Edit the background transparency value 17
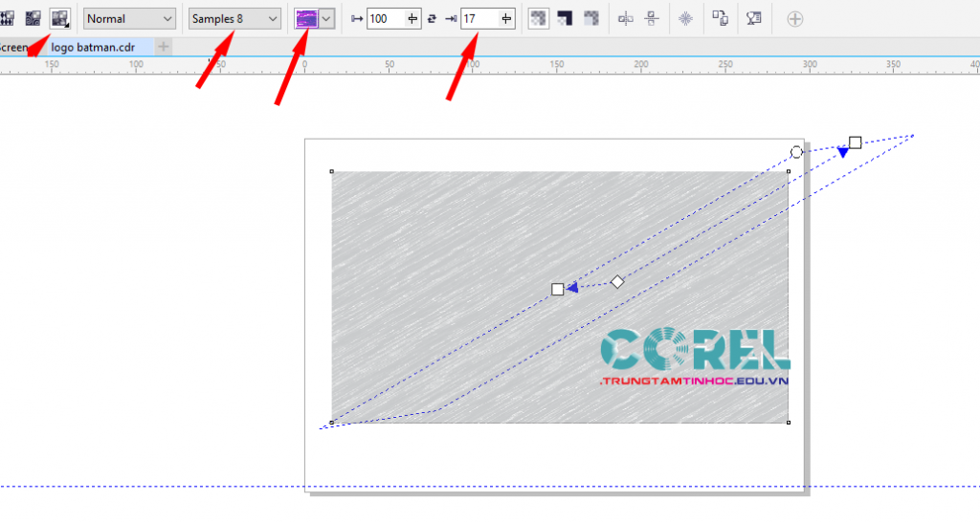Image resolution: width=980 pixels, height=523 pixels. 479,19
